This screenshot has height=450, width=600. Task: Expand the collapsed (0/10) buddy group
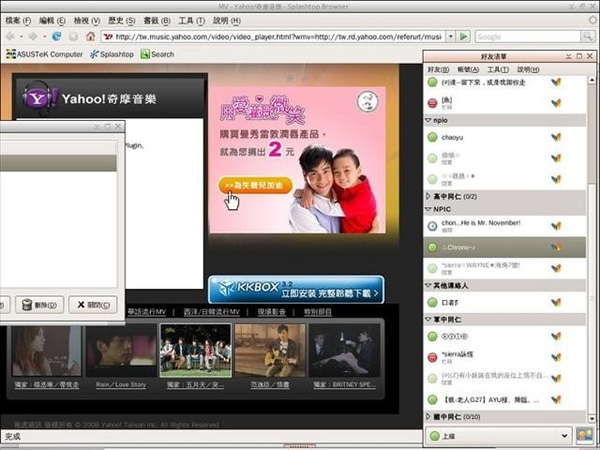coord(429,416)
